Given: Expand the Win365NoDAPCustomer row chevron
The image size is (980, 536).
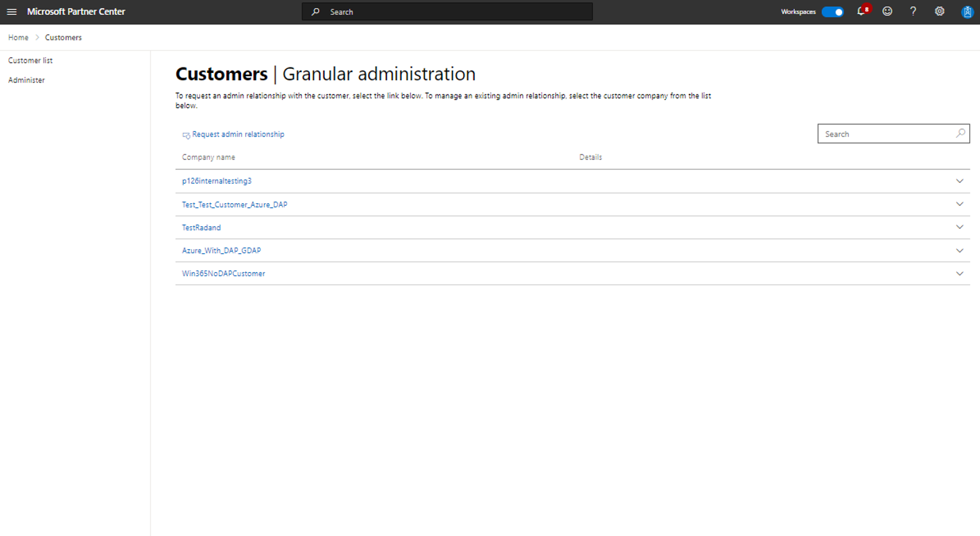Looking at the screenshot, I should (x=960, y=273).
